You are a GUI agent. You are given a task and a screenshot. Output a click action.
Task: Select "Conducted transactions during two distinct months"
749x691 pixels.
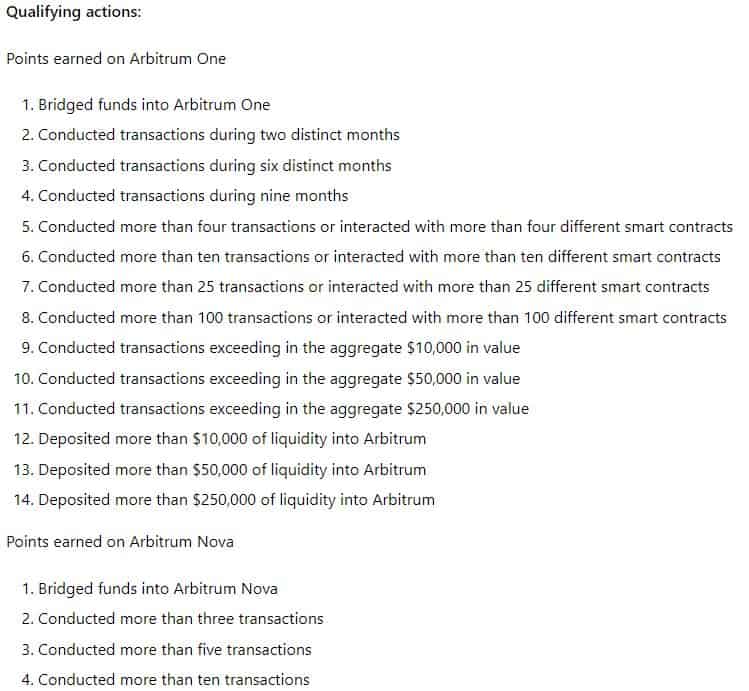pos(218,134)
